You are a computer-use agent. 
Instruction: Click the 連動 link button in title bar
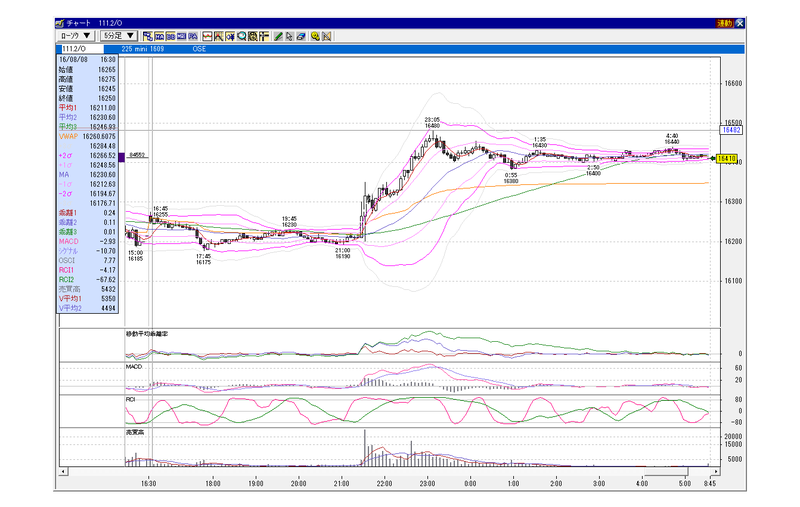(x=724, y=23)
